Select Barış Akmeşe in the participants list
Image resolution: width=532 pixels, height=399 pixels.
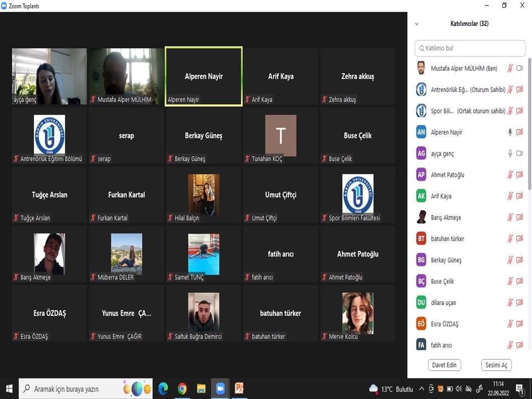click(446, 217)
